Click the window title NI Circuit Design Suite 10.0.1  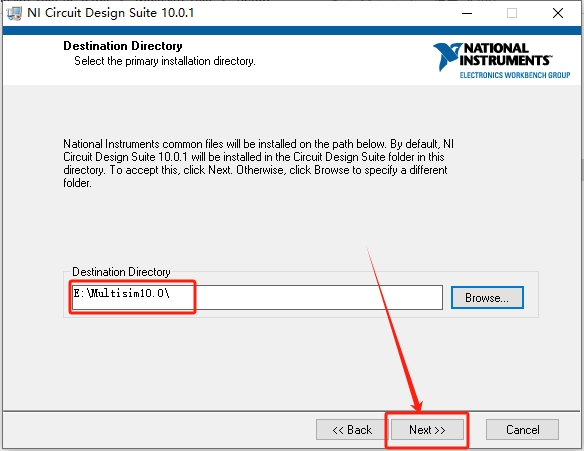111,13
